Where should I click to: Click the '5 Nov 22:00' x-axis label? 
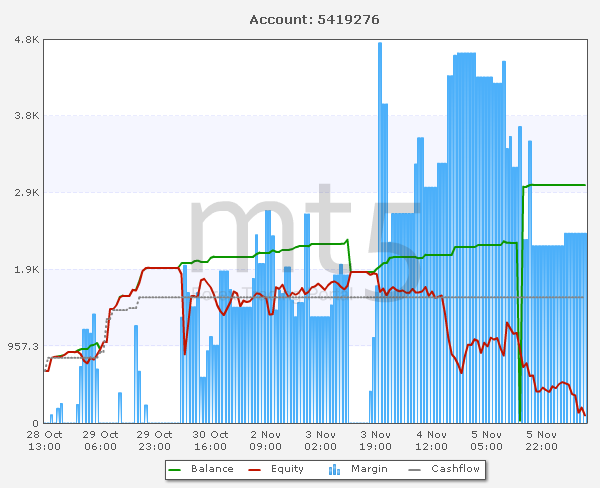(541, 441)
